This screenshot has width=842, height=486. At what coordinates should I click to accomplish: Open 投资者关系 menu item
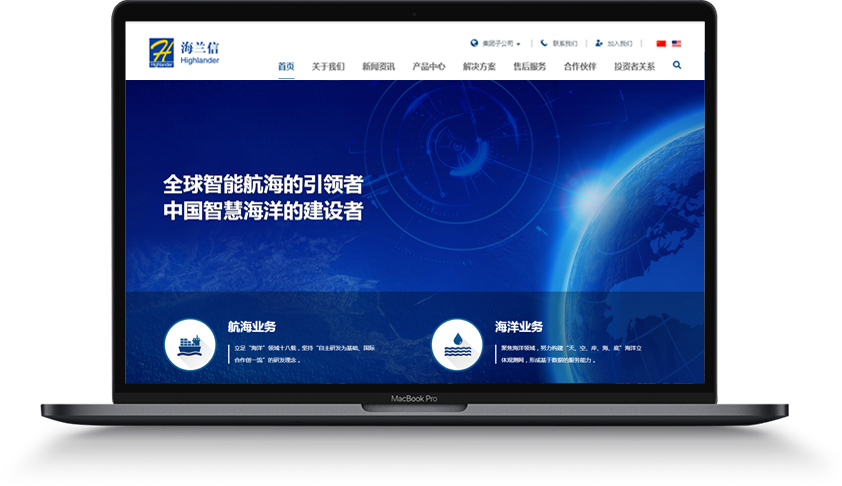tap(634, 66)
